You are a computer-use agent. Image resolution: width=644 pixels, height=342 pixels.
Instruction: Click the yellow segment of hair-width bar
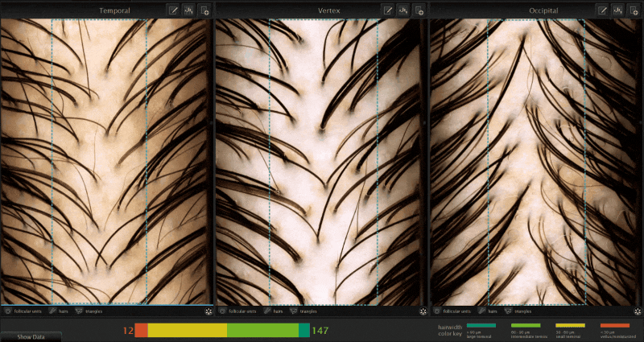coord(188,330)
